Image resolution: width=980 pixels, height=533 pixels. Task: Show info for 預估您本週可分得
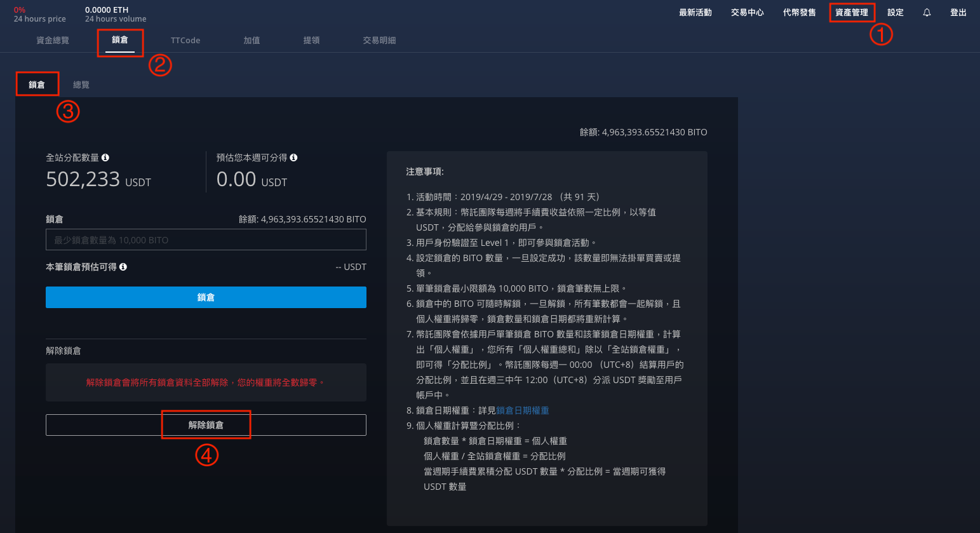tap(293, 158)
